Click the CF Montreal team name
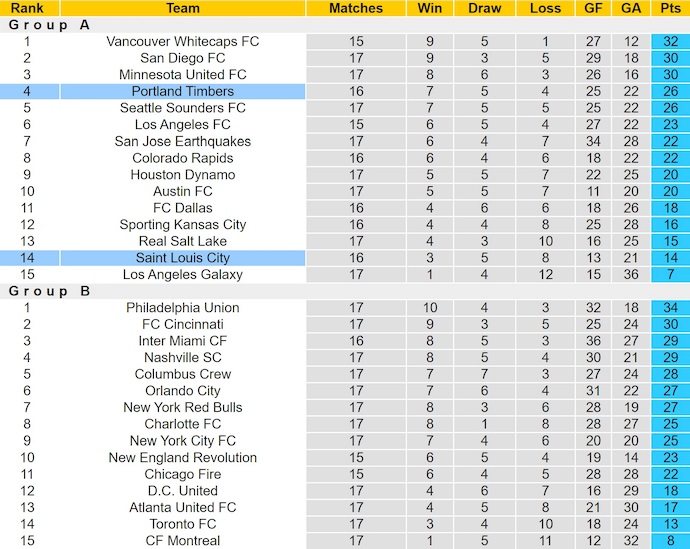Screen dimensions: 690x549 point(182,541)
